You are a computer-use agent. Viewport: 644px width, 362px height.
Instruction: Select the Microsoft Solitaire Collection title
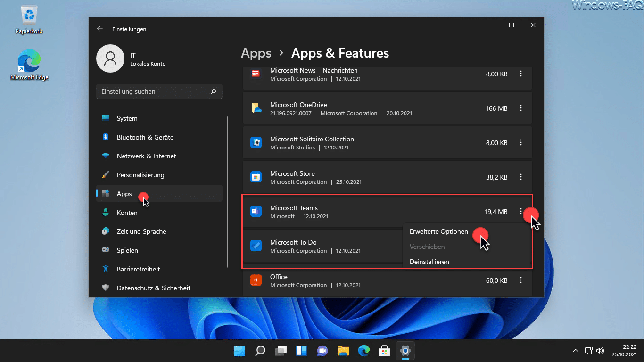(x=312, y=139)
